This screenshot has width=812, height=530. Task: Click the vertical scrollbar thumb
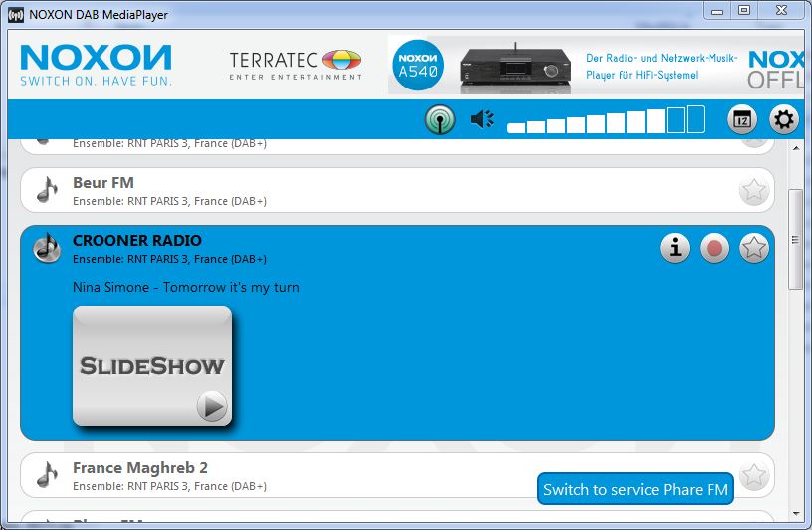795,240
